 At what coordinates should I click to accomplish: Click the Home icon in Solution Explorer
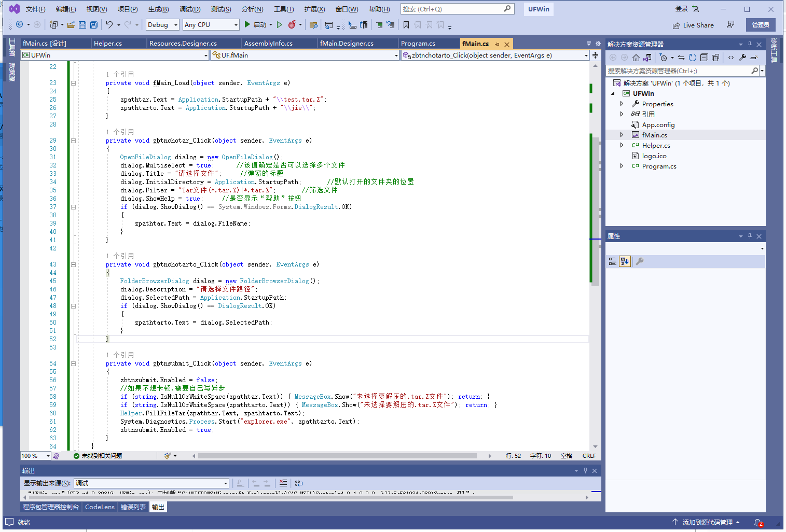pos(636,58)
